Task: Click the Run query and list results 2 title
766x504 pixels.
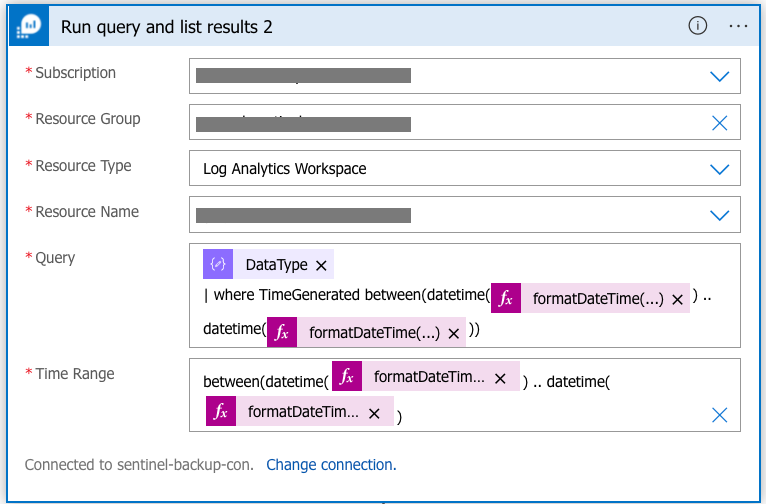Action: tap(167, 27)
